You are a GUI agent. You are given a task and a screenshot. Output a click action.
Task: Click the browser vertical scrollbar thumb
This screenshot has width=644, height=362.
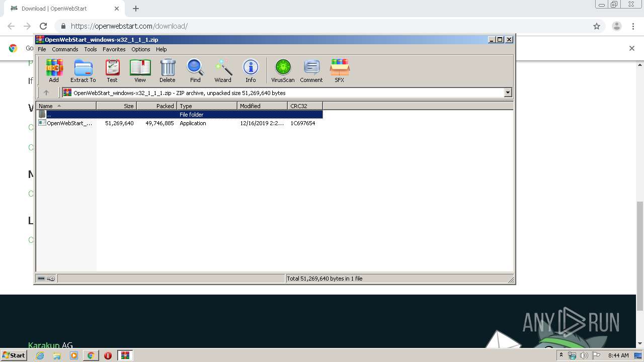click(640, 256)
